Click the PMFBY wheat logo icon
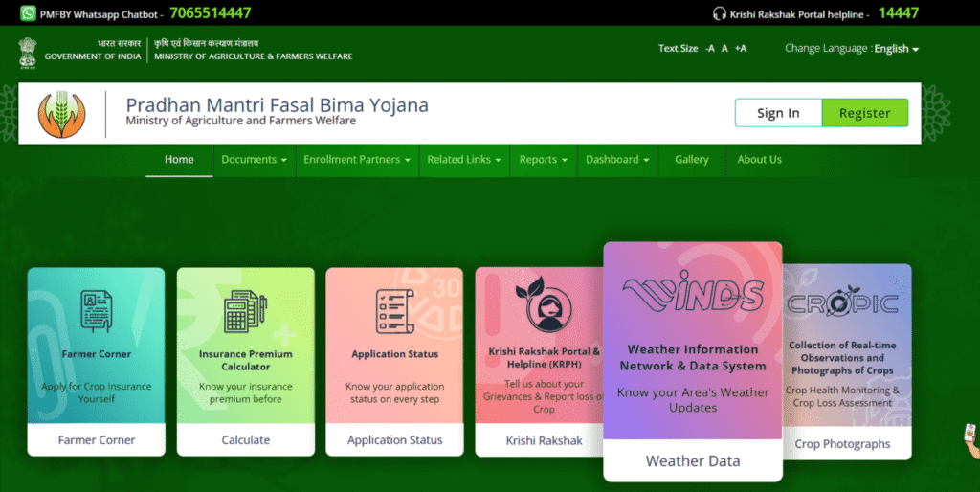Screen dimensions: 980x492 61,114
